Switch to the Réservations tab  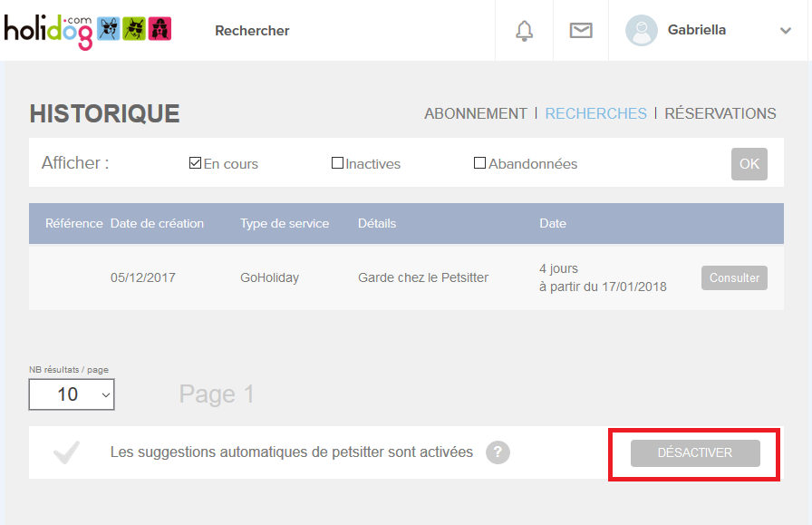point(720,113)
